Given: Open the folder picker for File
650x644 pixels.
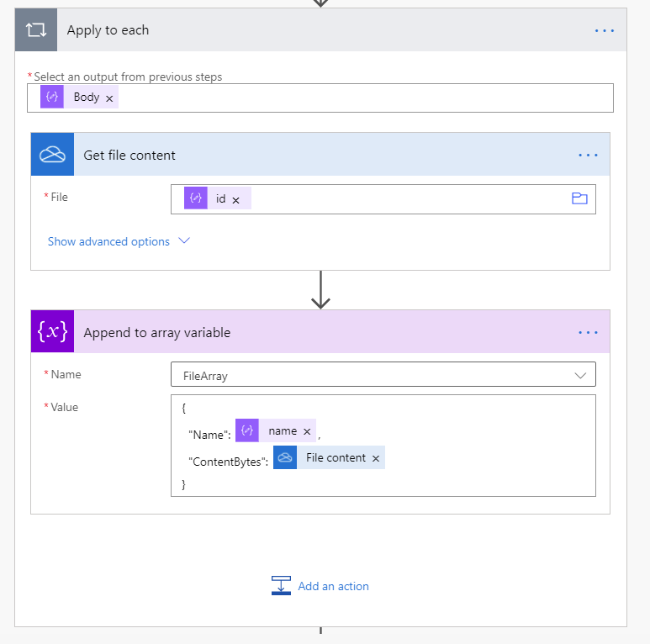Looking at the screenshot, I should click(579, 199).
